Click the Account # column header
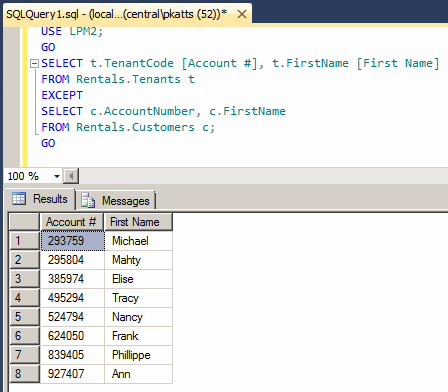 point(72,222)
